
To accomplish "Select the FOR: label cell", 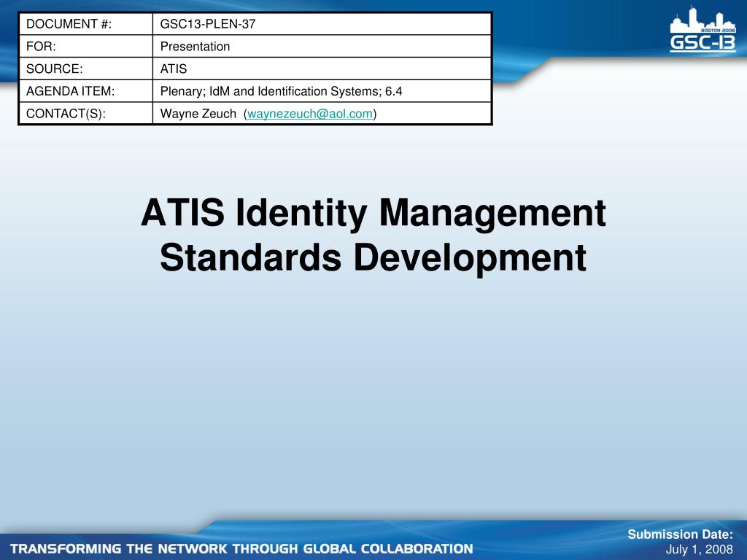I will click(x=86, y=46).
